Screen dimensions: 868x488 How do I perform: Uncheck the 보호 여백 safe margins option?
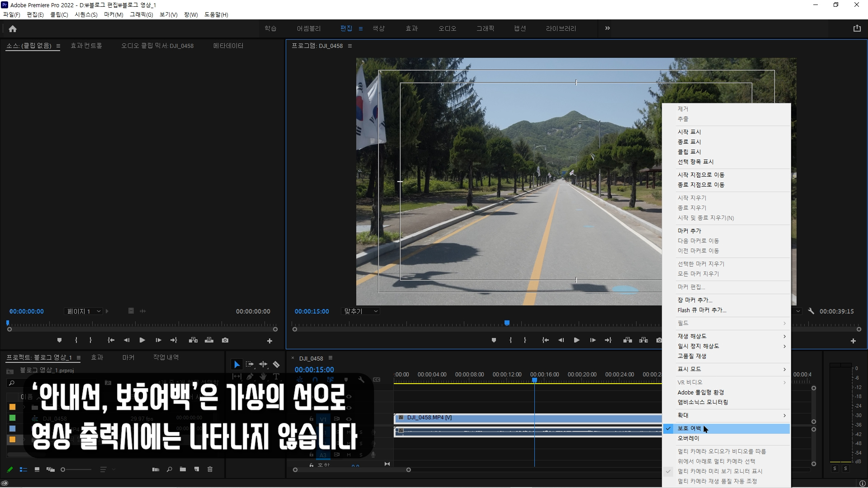(689, 428)
